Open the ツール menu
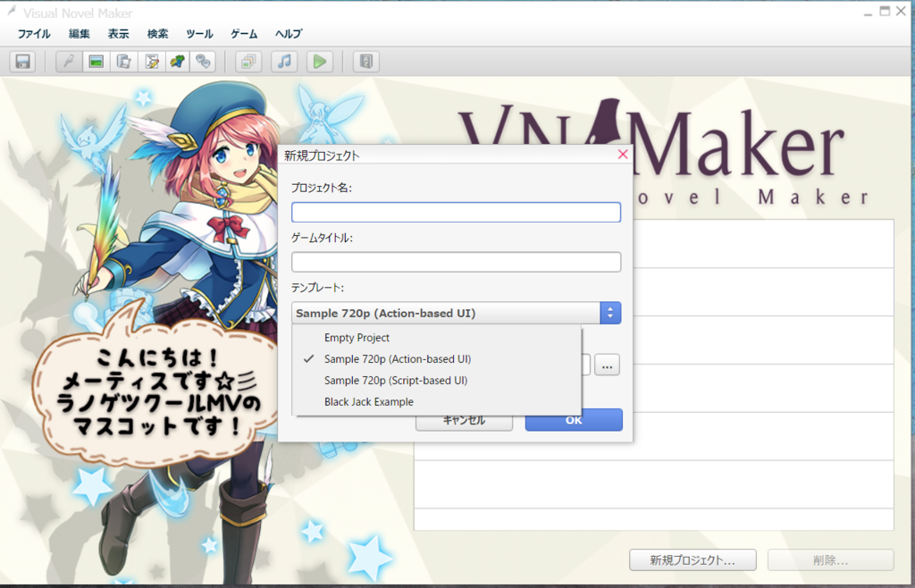Image resolution: width=915 pixels, height=588 pixels. point(199,34)
